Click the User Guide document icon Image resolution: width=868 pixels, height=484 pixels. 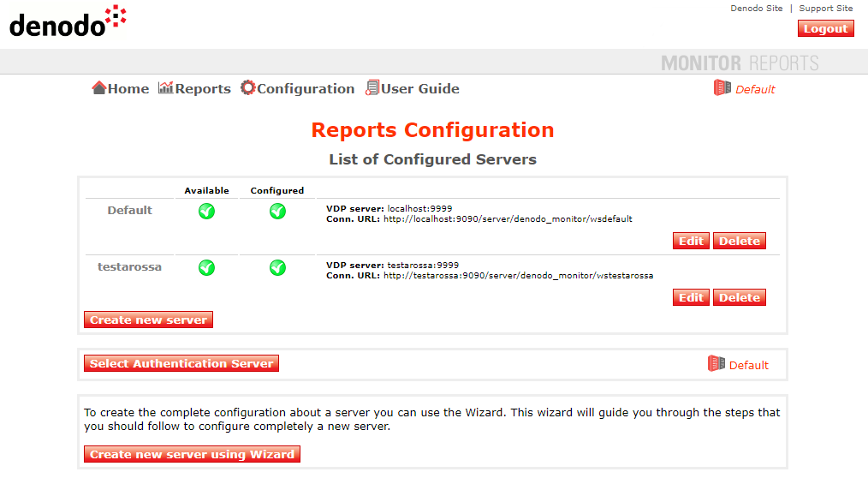(x=372, y=87)
